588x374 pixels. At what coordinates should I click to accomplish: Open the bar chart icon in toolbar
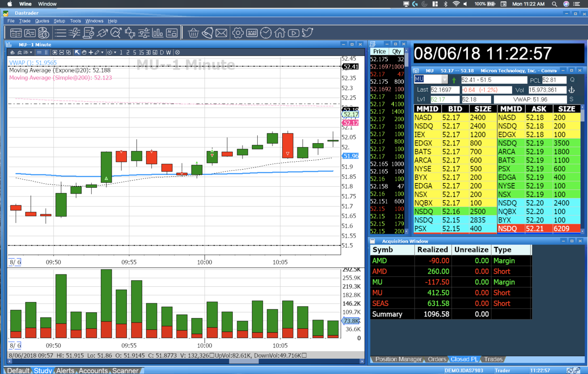[x=157, y=33]
